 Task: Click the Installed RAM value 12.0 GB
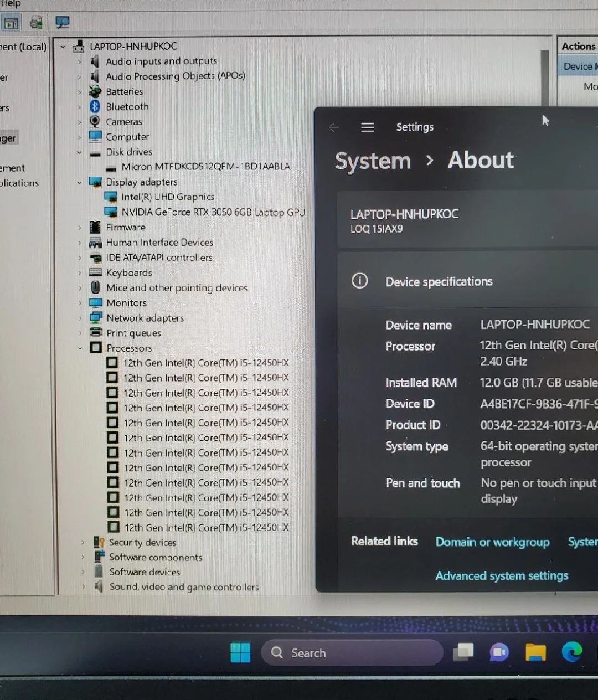(539, 383)
